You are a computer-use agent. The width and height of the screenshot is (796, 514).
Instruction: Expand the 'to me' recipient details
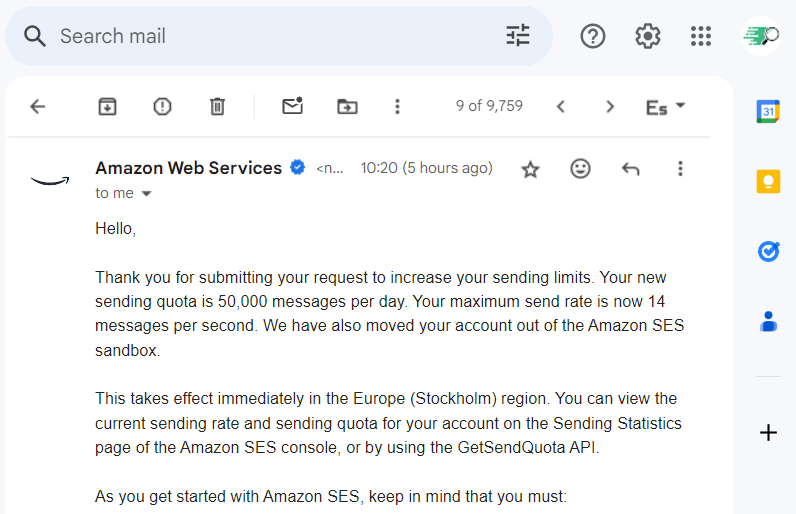[146, 194]
